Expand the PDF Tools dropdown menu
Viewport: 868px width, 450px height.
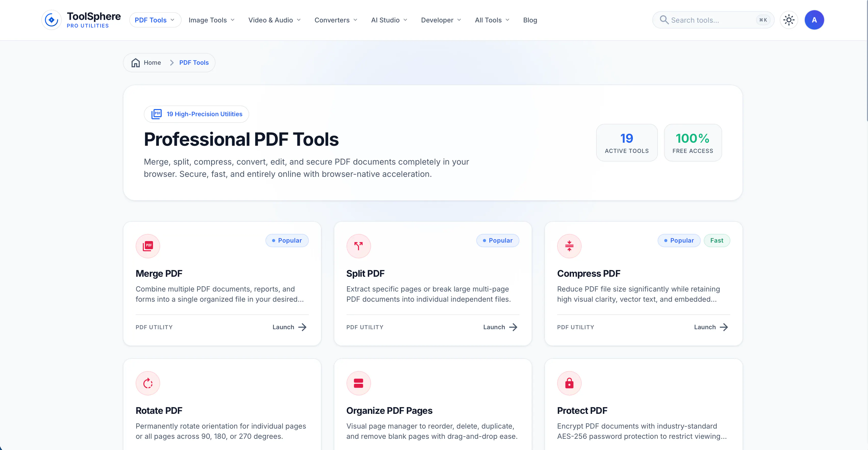coord(155,20)
